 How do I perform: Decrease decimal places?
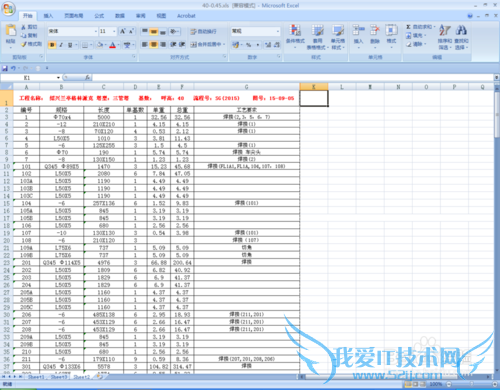[x=277, y=45]
